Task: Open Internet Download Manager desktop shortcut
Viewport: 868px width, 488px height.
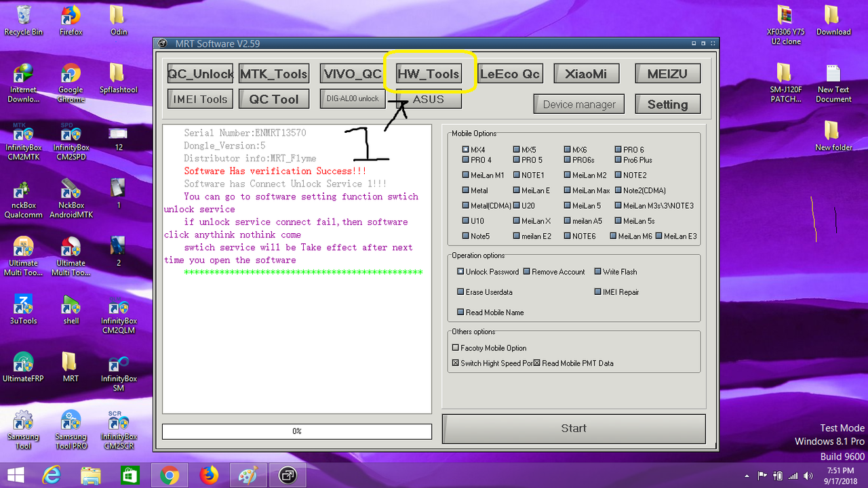Action: click(23, 83)
